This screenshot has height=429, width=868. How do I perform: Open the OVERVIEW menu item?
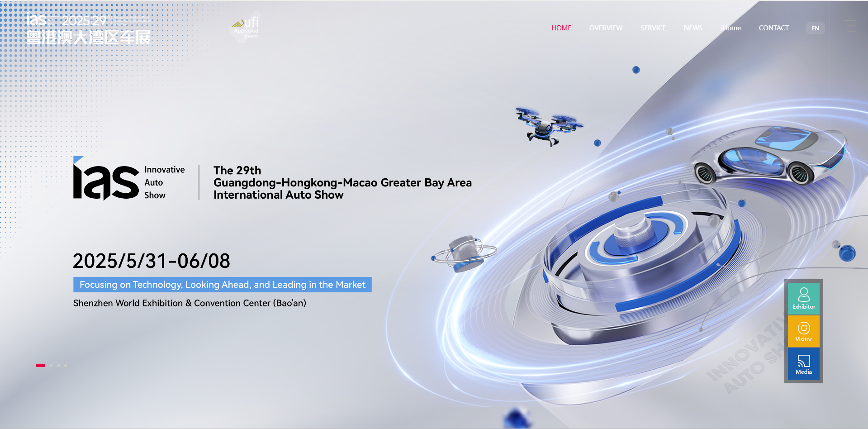click(x=606, y=28)
